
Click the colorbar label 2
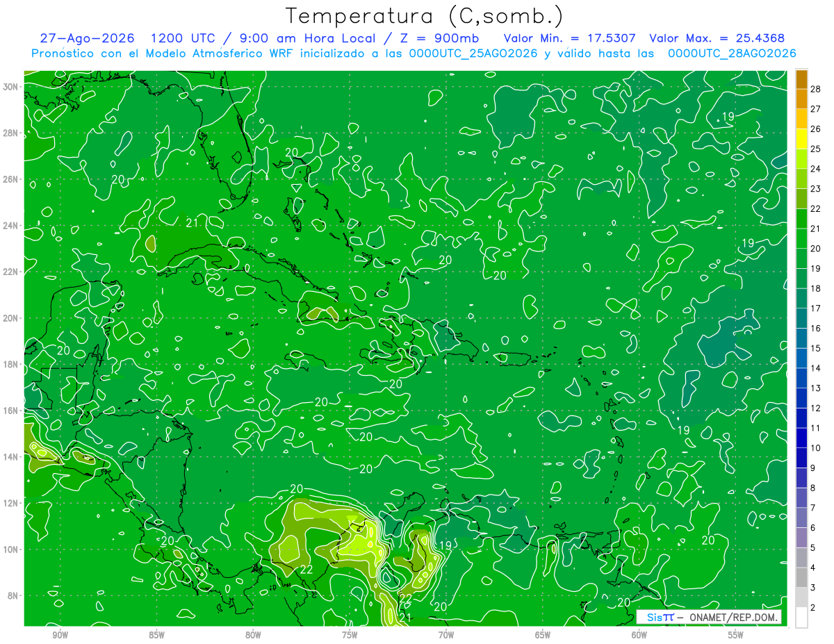point(813,608)
